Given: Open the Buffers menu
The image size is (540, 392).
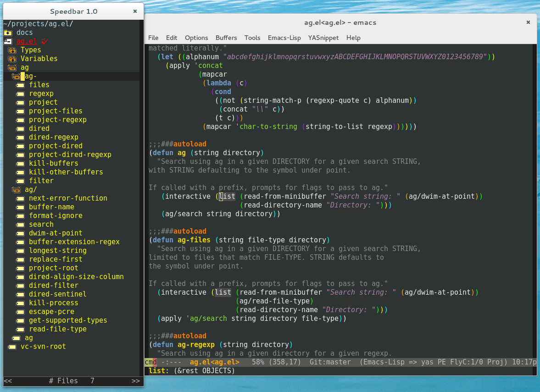Looking at the screenshot, I should (x=226, y=38).
